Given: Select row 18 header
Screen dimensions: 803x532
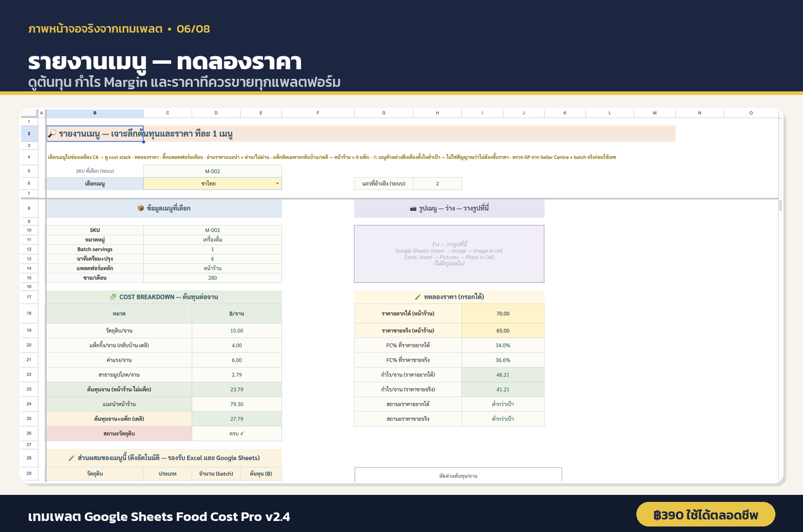Looking at the screenshot, I should coord(29,313).
